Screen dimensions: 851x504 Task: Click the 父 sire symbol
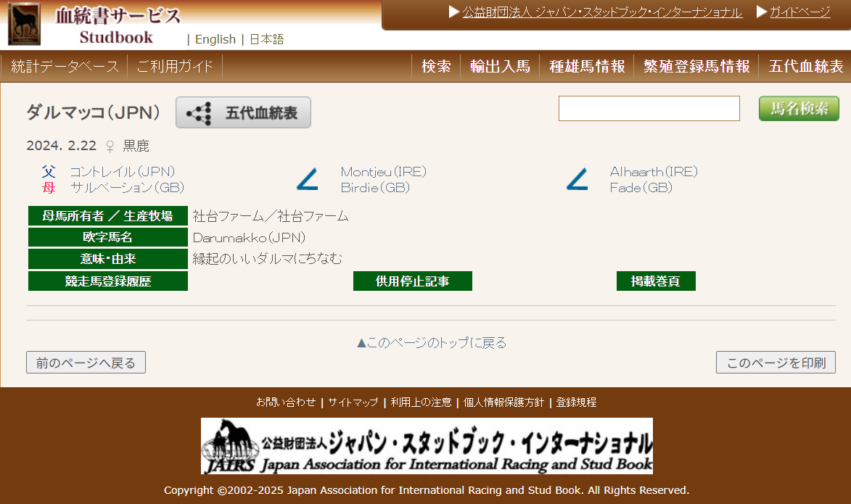49,172
